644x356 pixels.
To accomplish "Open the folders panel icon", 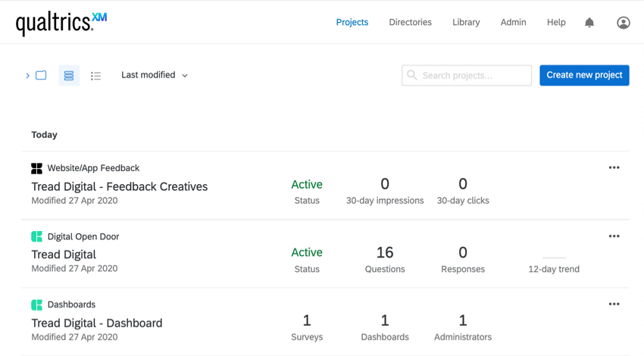I will (41, 75).
